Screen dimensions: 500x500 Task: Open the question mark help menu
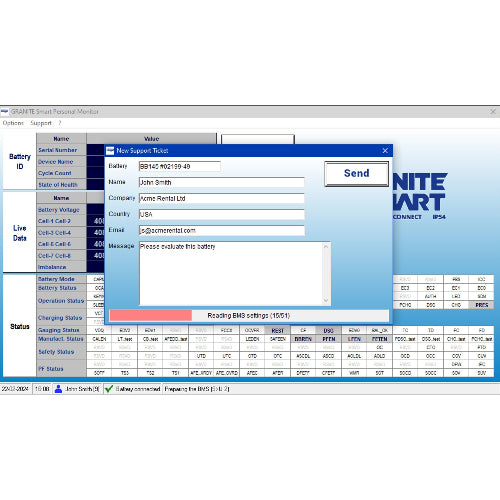pos(60,123)
